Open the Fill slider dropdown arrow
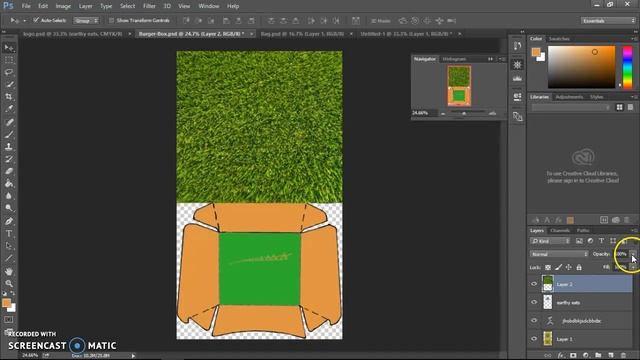Screen dimensions: 640x360 tap(632, 267)
